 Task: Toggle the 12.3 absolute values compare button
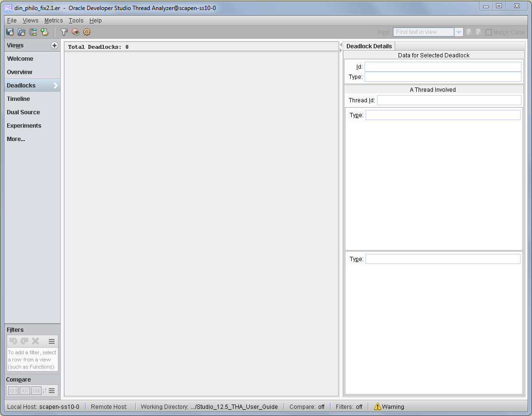pos(13,391)
